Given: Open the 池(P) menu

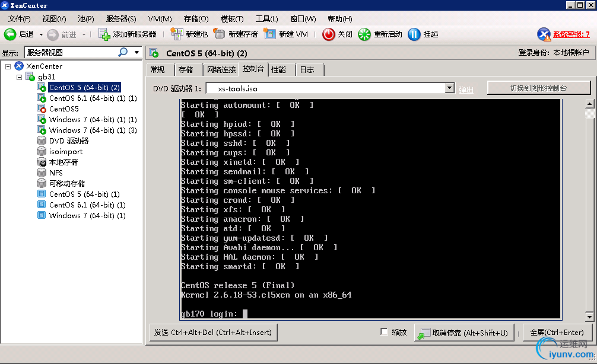Looking at the screenshot, I should point(85,18).
